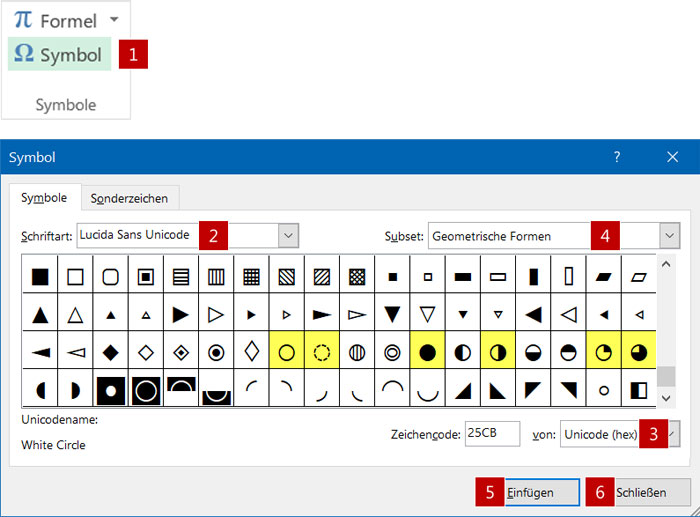700x517 pixels.
Task: Select the black lower right triangle symbol
Action: point(462,391)
